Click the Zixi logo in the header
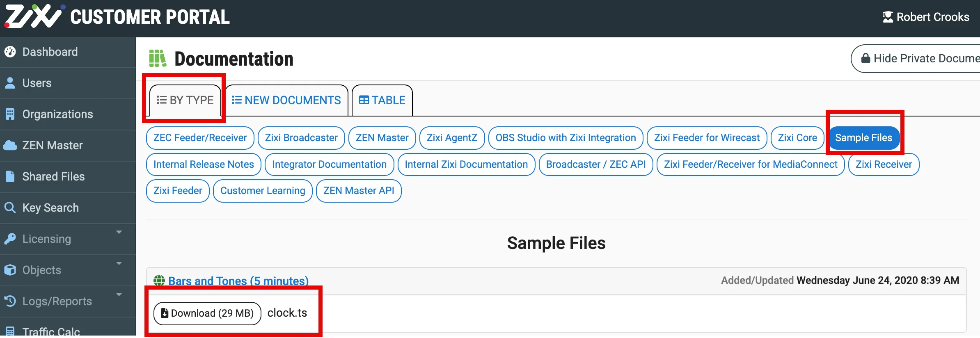Screen dimensions: 980x338 pos(34,16)
